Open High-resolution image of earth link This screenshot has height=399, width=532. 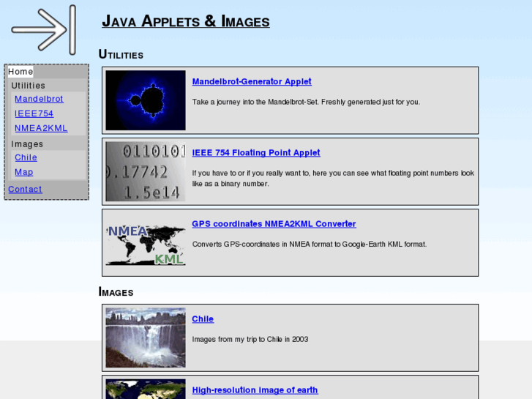tap(255, 389)
